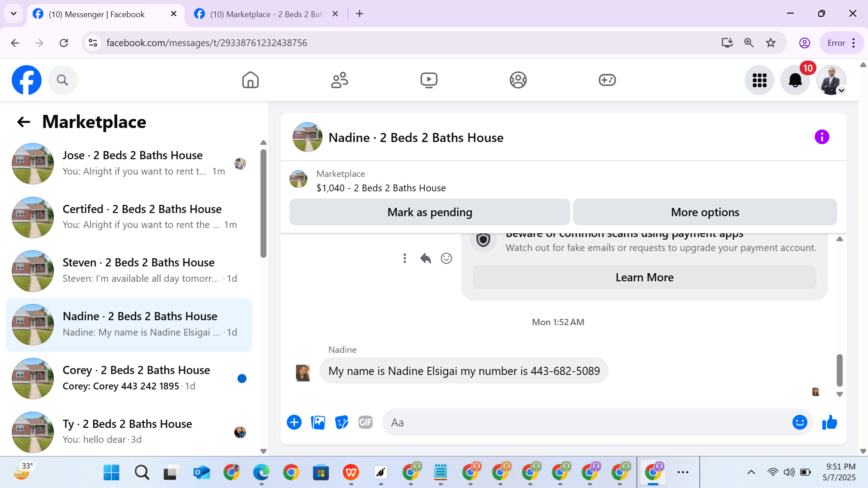This screenshot has width=868, height=488.
Task: Switch to the Marketplace browser tab
Action: coord(267,14)
